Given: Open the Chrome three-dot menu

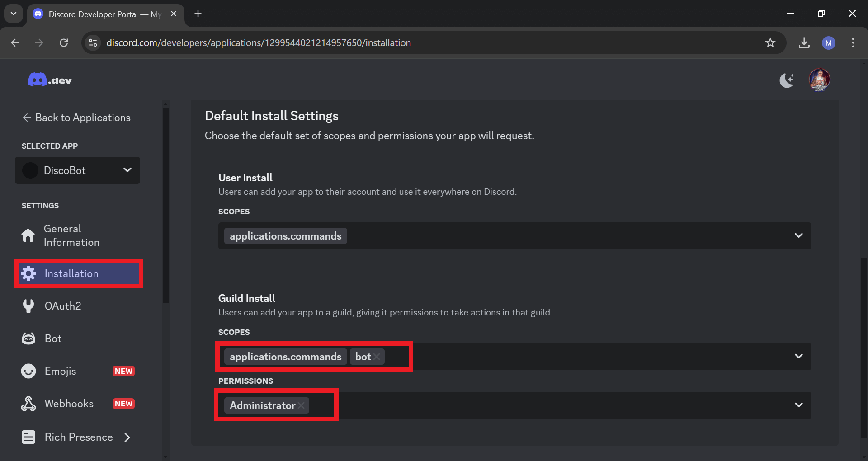Looking at the screenshot, I should 853,42.
